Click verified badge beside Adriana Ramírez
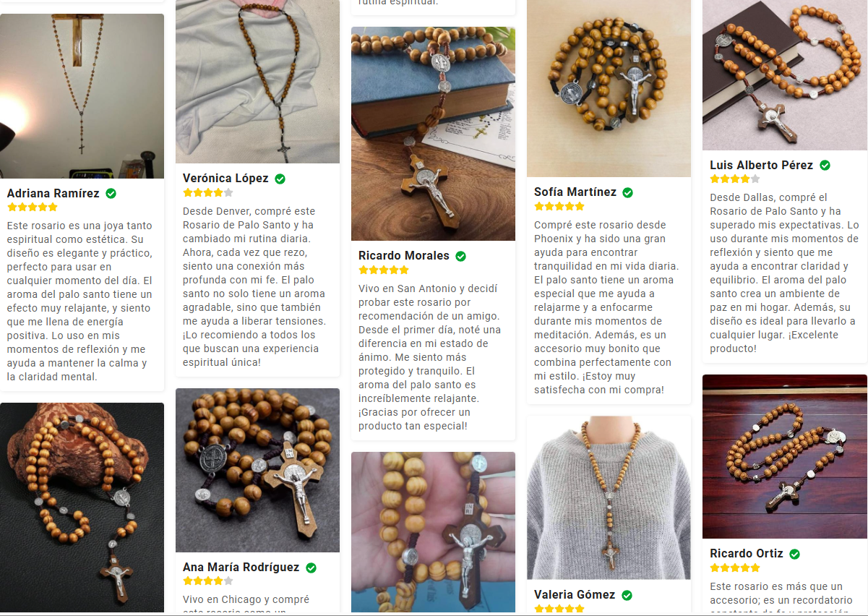 111,193
